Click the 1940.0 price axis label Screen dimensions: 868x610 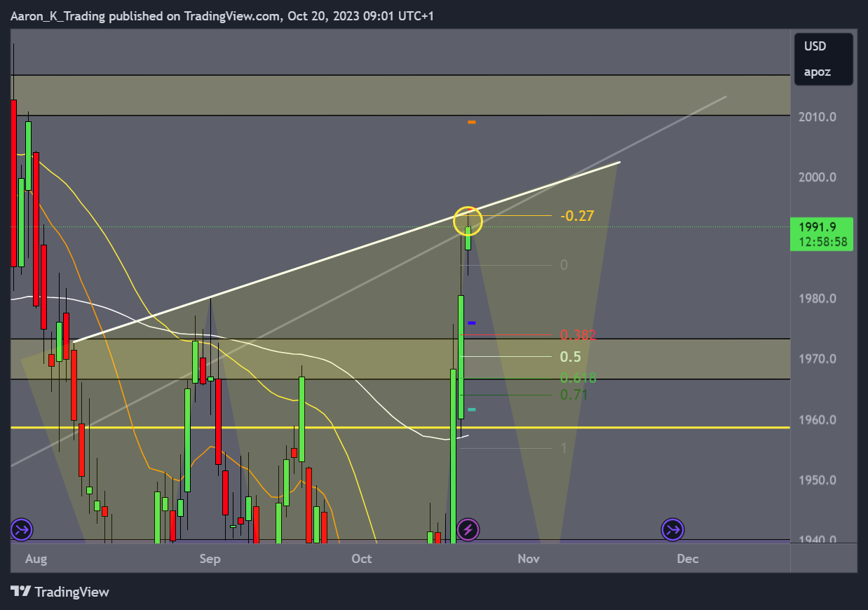[x=817, y=541]
